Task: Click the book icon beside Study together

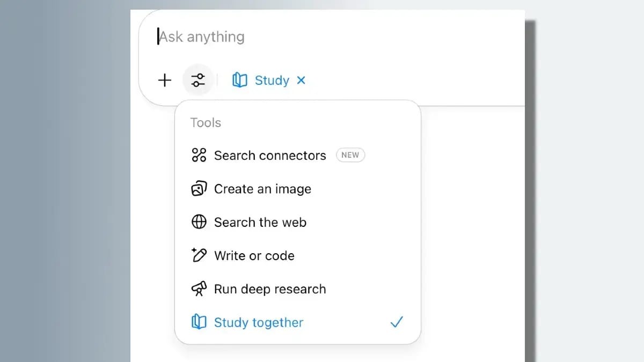Action: [x=199, y=322]
